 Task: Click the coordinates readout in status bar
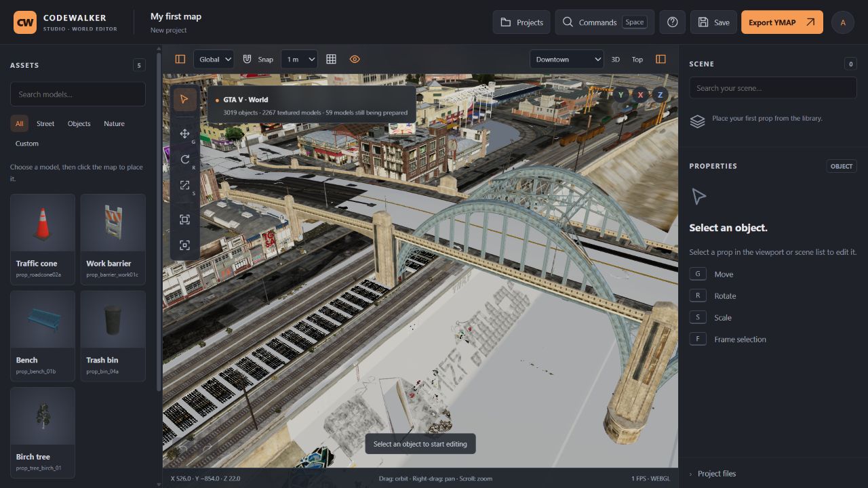coord(205,479)
